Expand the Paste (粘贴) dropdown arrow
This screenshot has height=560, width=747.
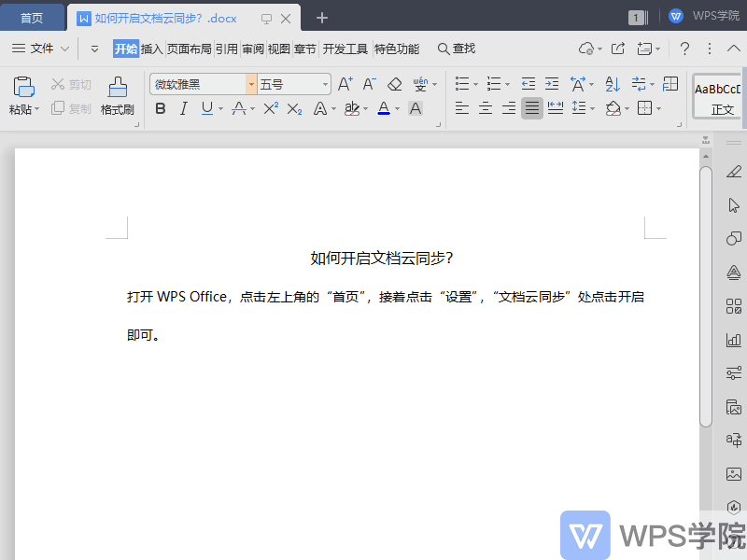pyautogui.click(x=36, y=109)
